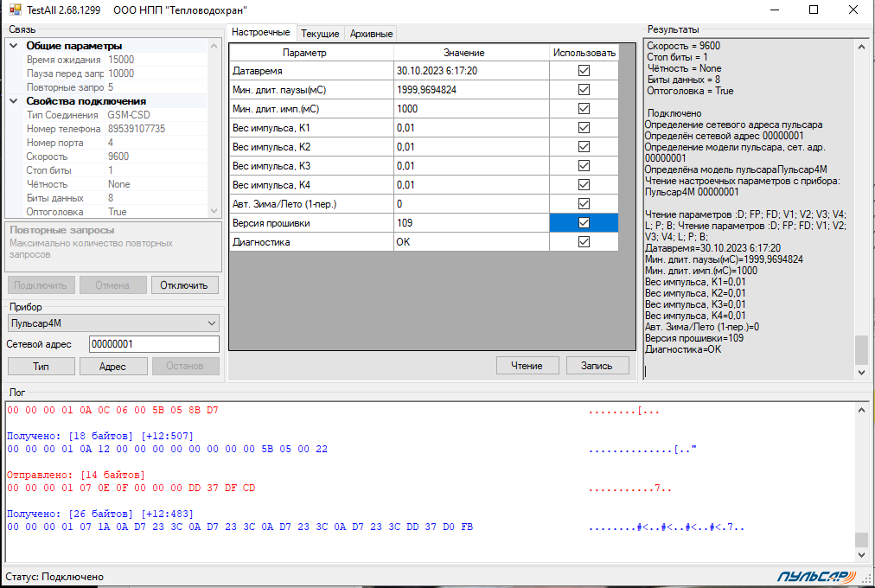Select the Чётность value None in properties
This screenshot has height=588, width=875.
[x=156, y=184]
